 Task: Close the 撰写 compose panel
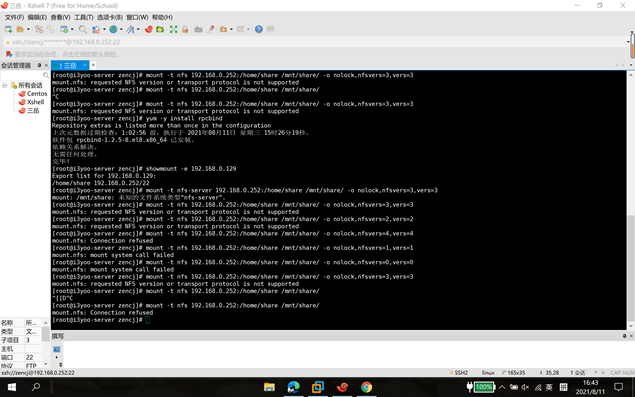631,336
